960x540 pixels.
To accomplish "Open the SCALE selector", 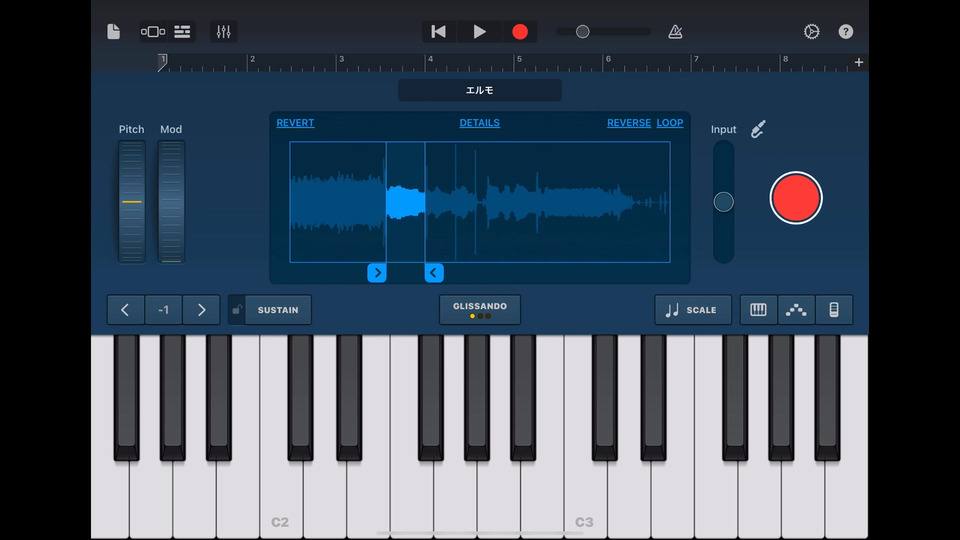I will (692, 310).
